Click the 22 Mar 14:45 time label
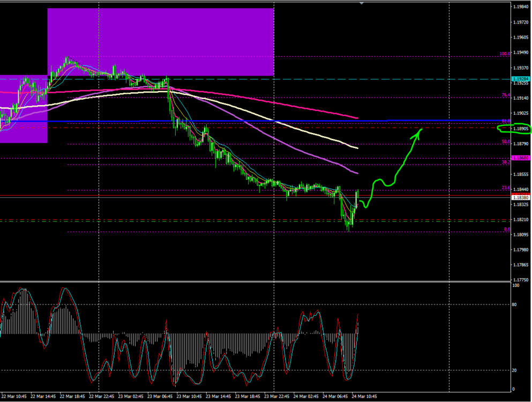Viewport: 532px width, 402px height. (43, 396)
